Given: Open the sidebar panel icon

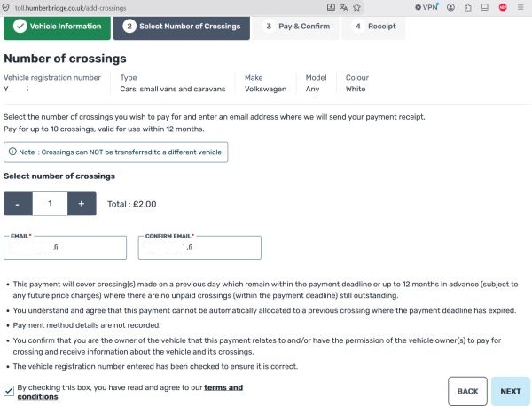Looking at the screenshot, I should (485, 7).
